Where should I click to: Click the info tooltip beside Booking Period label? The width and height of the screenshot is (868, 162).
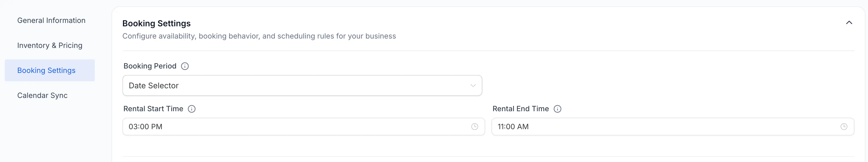pos(185,66)
